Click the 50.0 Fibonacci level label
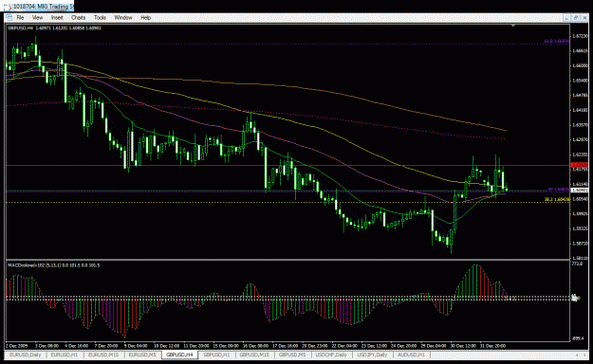Viewport: 593px width, 364px height. tap(558, 190)
